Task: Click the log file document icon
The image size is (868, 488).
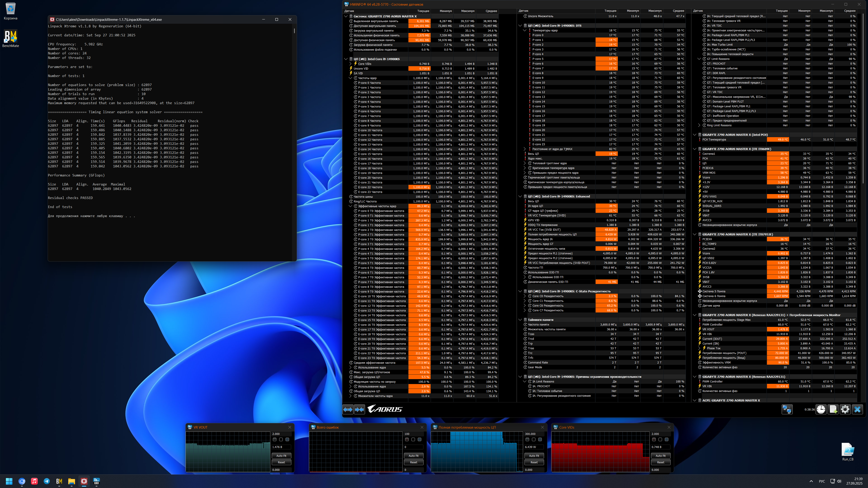Action: [x=833, y=409]
